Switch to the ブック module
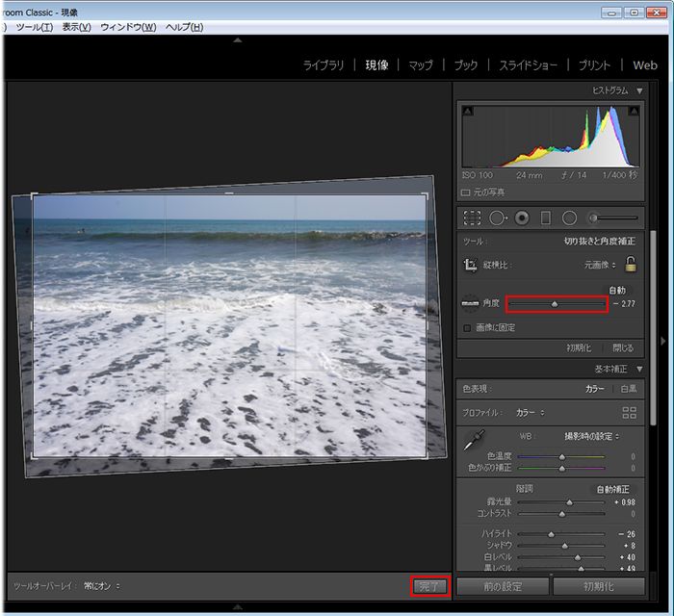 [466, 65]
